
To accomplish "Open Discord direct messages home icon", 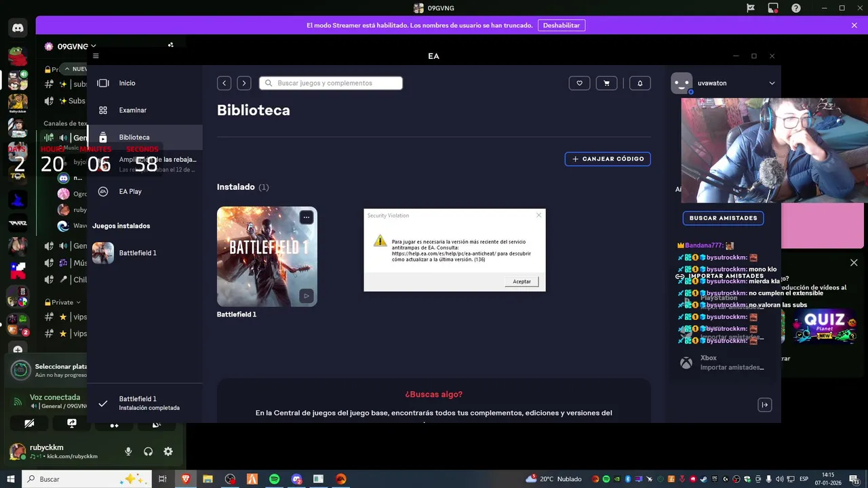I will (18, 28).
